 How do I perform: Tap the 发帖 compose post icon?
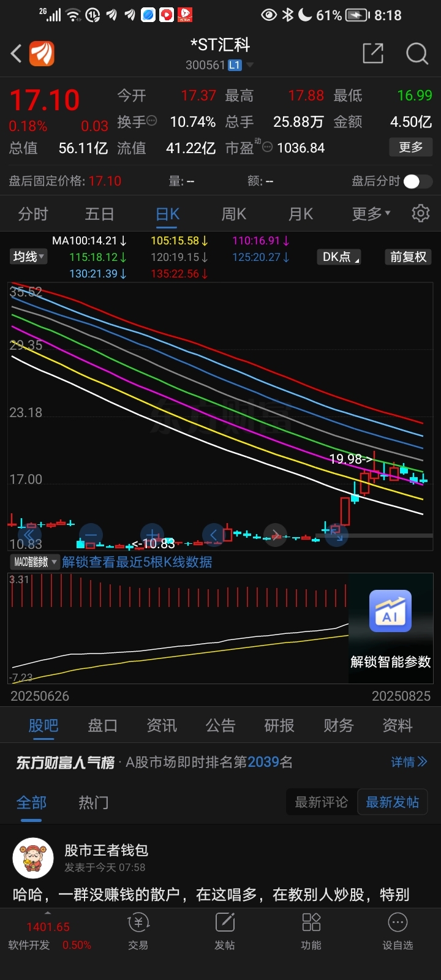pyautogui.click(x=225, y=932)
